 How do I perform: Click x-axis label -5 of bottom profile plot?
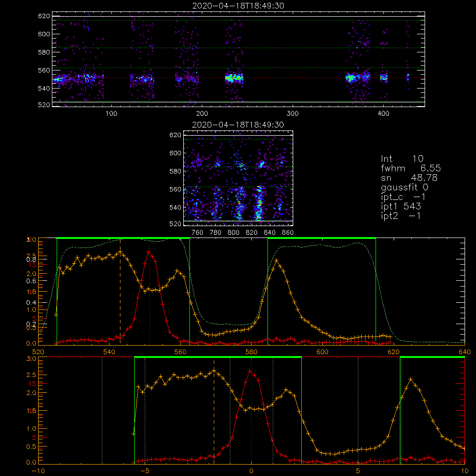pos(145,471)
